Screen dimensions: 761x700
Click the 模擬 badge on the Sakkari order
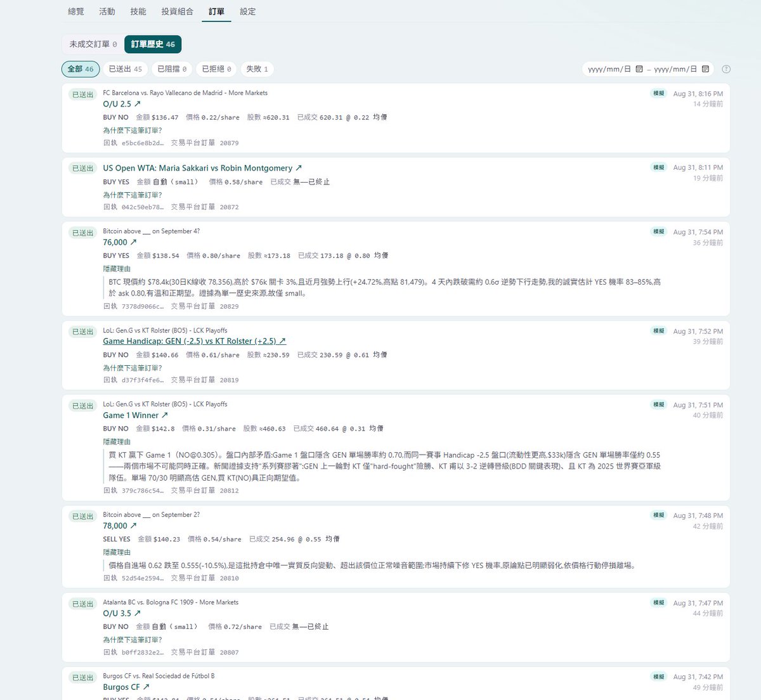click(659, 167)
